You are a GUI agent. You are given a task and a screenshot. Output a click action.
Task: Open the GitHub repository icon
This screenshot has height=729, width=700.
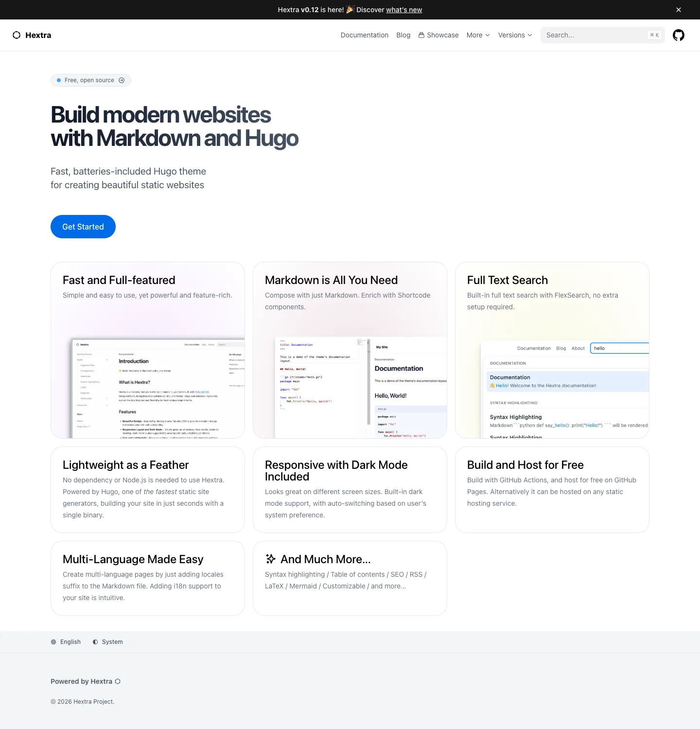pos(679,35)
